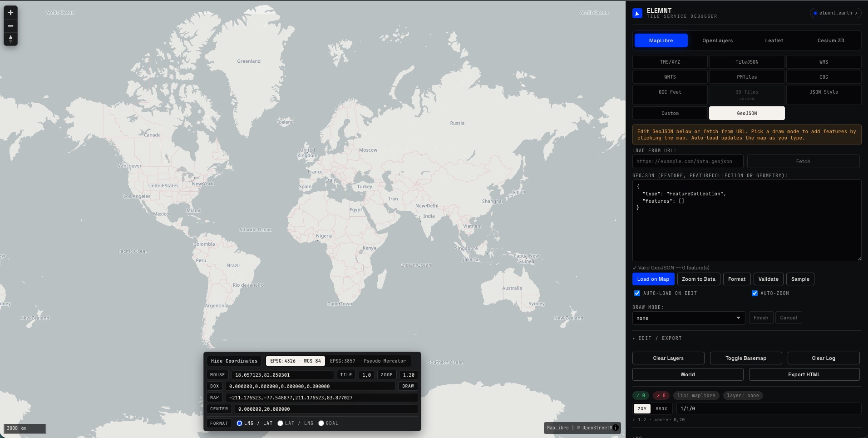
Task: Open the Draw Mode dropdown
Action: point(689,318)
